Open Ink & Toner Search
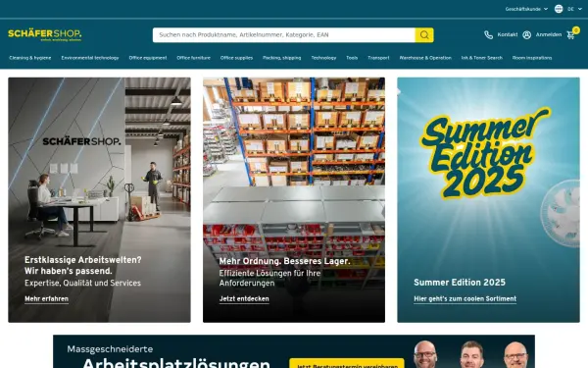 click(x=482, y=58)
